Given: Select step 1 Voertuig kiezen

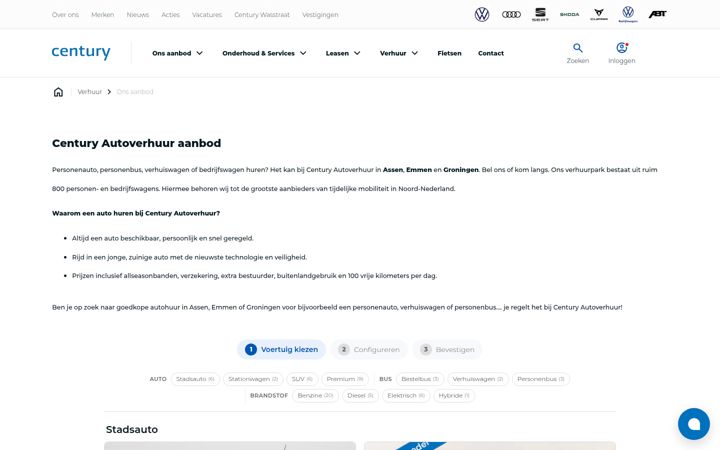Looking at the screenshot, I should point(281,349).
